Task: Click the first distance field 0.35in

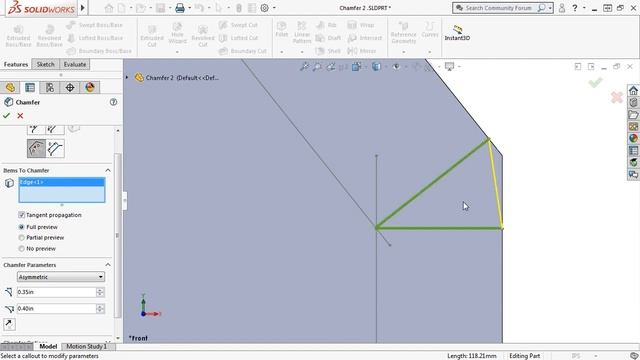Action: 56,292
